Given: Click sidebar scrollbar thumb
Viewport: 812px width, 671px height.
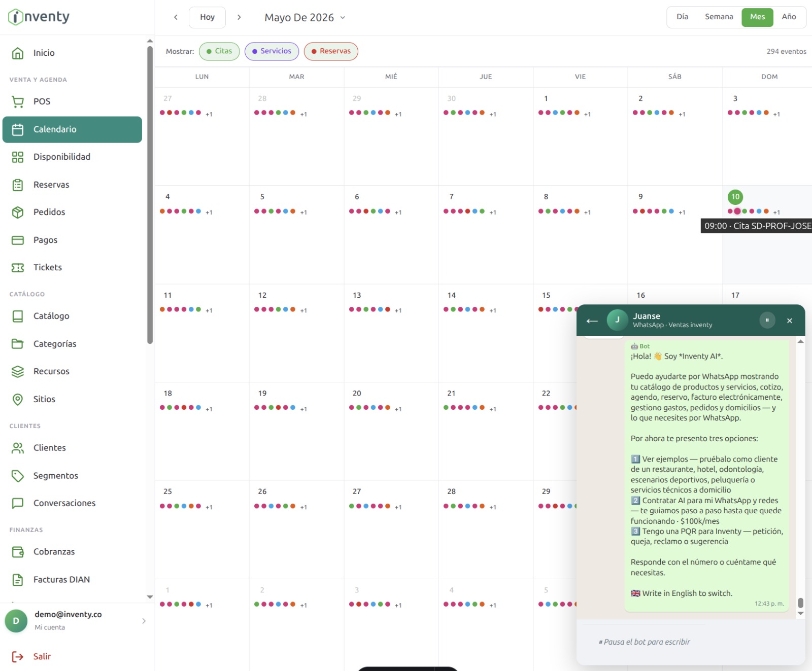Looking at the screenshot, I should click(x=150, y=195).
